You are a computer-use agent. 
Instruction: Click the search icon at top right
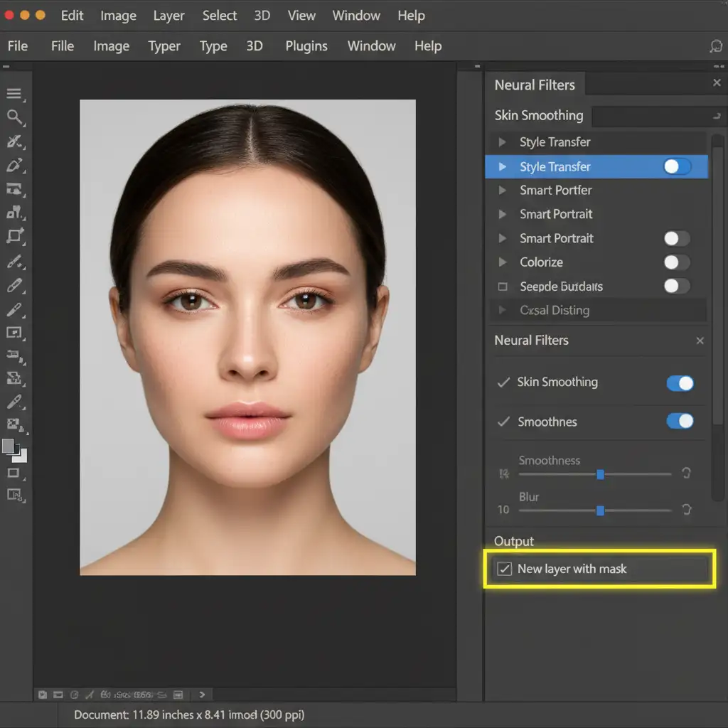(715, 46)
